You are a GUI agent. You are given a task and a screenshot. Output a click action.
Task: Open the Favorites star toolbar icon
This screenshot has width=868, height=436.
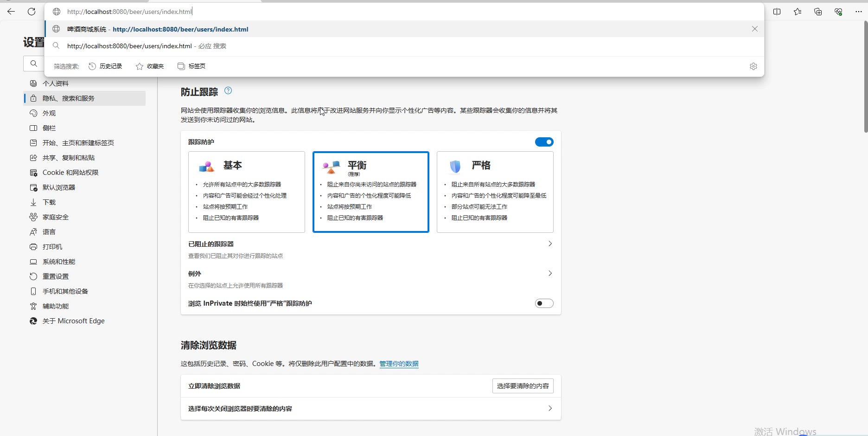click(x=798, y=12)
